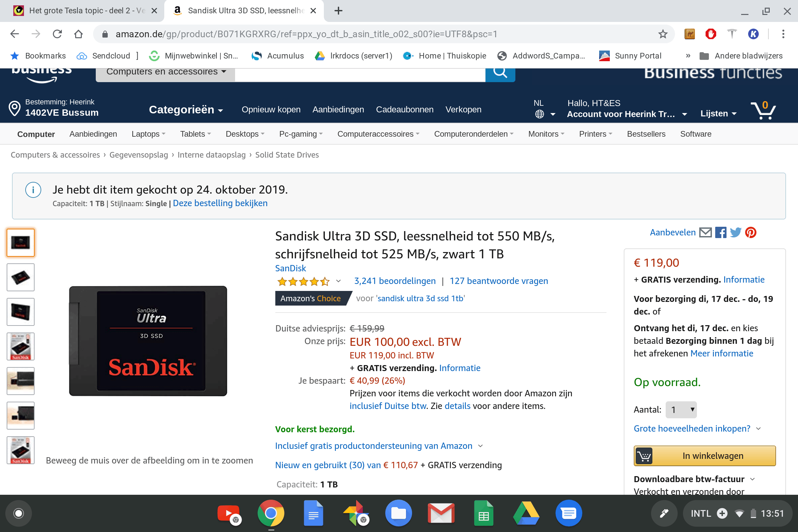This screenshot has height=532, width=798.
Task: Open Deze bestelling bekijken link
Action: pyautogui.click(x=220, y=203)
